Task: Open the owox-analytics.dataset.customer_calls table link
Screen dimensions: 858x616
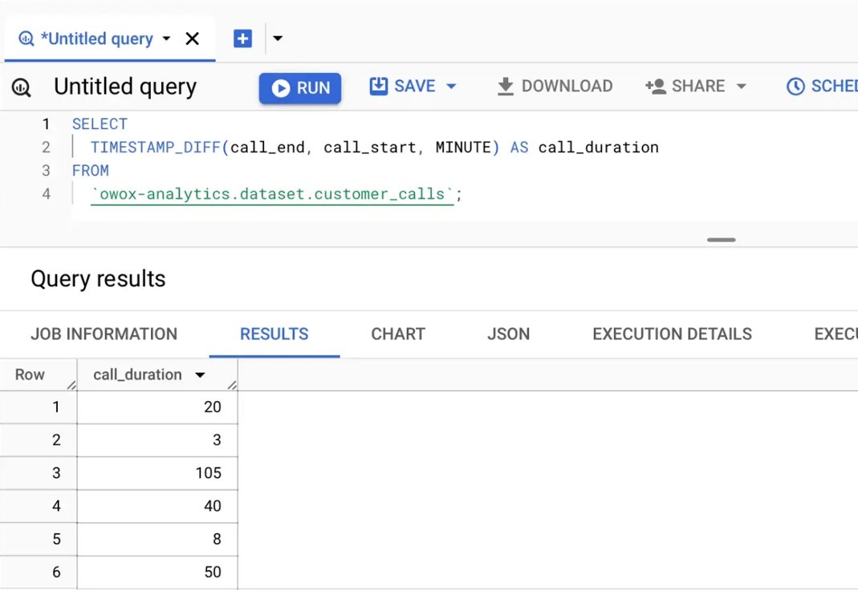Action: [x=272, y=194]
